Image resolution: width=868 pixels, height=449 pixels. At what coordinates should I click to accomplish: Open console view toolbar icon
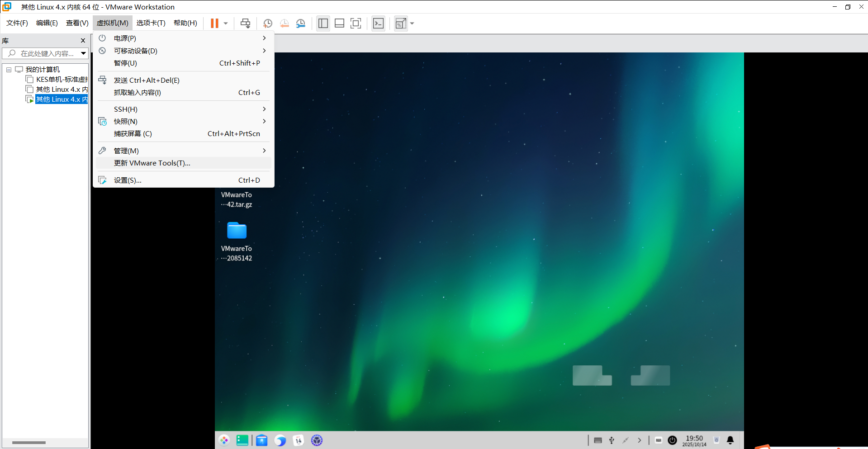(x=378, y=24)
